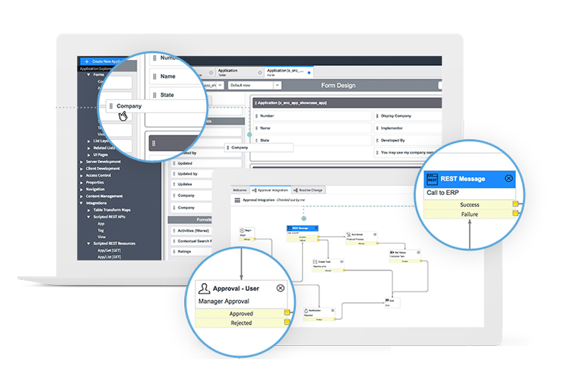This screenshot has width=564, height=392.
Task: Grab the drag handle of the Implementor field
Action: tap(377, 128)
